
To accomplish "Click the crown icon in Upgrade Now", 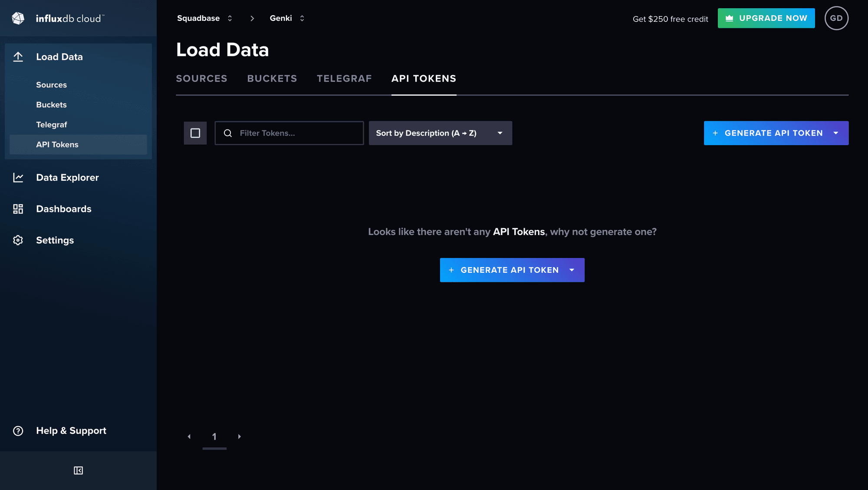I will click(729, 18).
